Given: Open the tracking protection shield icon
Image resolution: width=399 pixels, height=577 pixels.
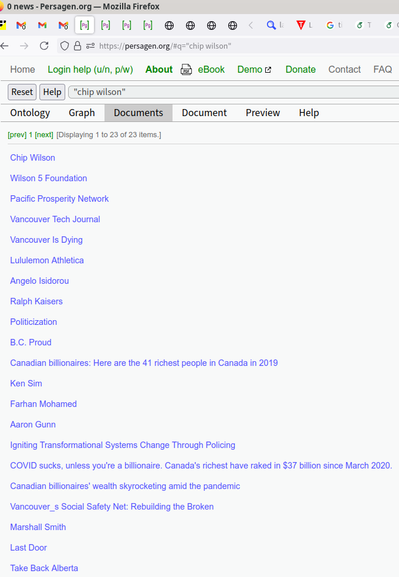Looking at the screenshot, I should 64,46.
